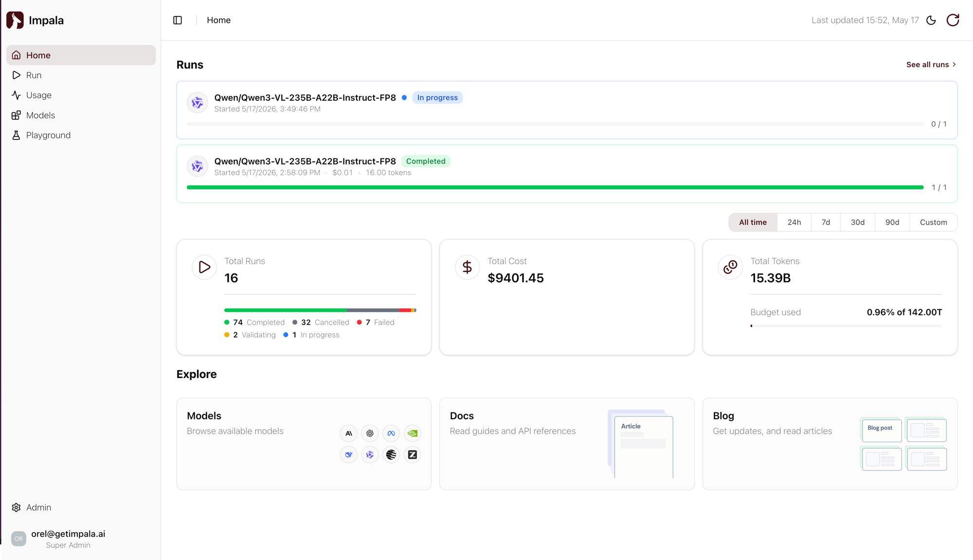Image resolution: width=973 pixels, height=560 pixels.
Task: Select the 90d time range
Action: click(x=892, y=222)
